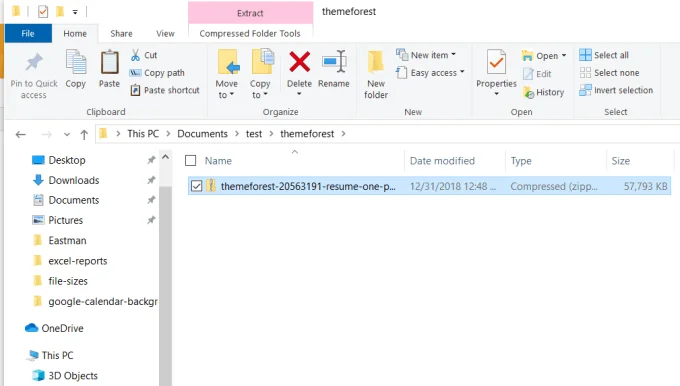
Task: Click the Rename icon
Action: (334, 62)
